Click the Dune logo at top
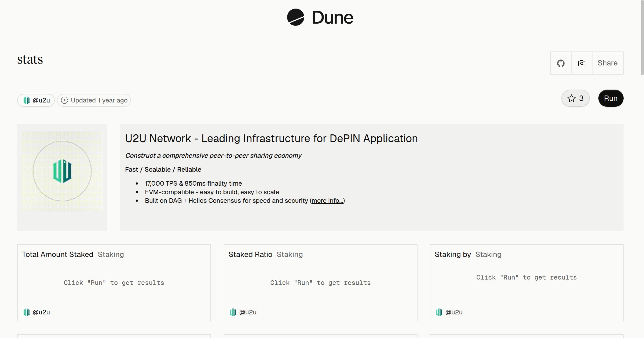This screenshot has height=338, width=644. tap(320, 17)
